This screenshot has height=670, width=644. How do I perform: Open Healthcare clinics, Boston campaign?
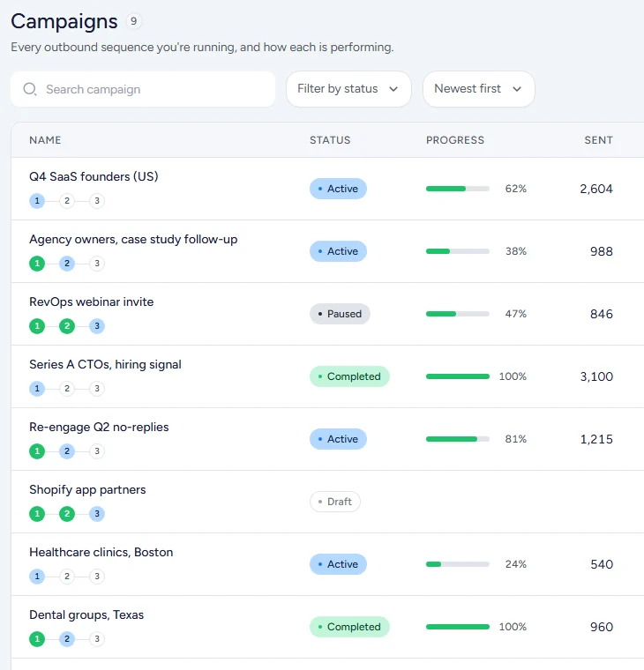click(x=101, y=552)
